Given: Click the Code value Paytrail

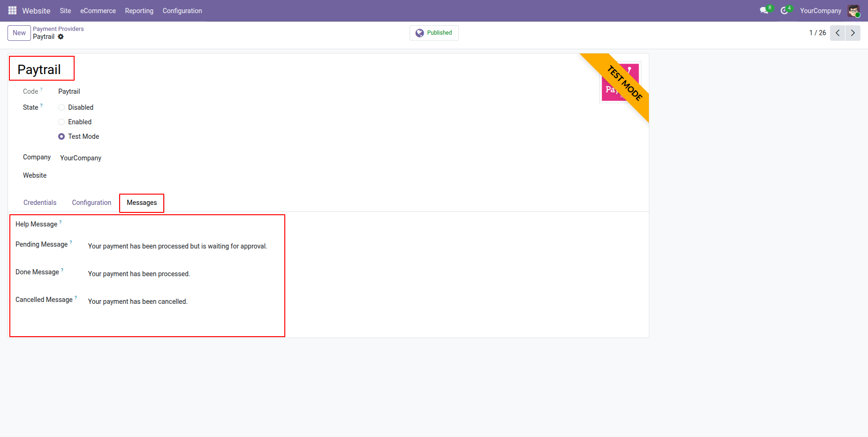Looking at the screenshot, I should (x=69, y=91).
